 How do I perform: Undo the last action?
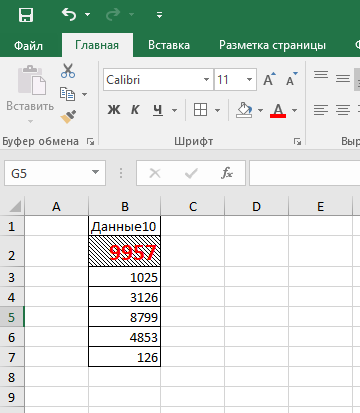[x=69, y=15]
